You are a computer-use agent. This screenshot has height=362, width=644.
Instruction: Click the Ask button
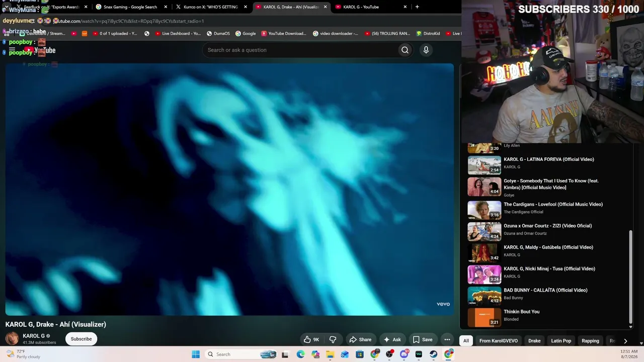[x=392, y=339]
